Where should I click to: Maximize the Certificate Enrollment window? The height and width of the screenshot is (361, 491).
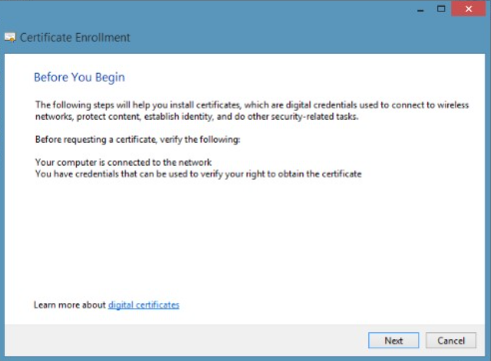click(441, 9)
